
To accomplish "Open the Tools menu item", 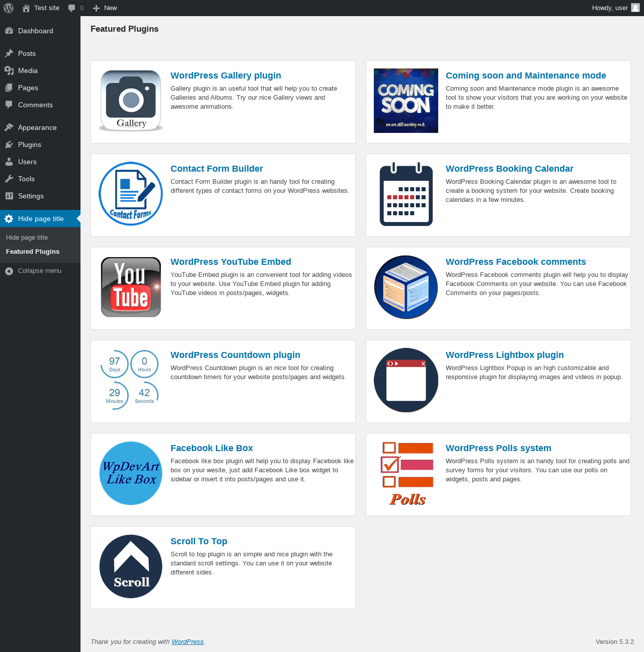I will pos(40,179).
